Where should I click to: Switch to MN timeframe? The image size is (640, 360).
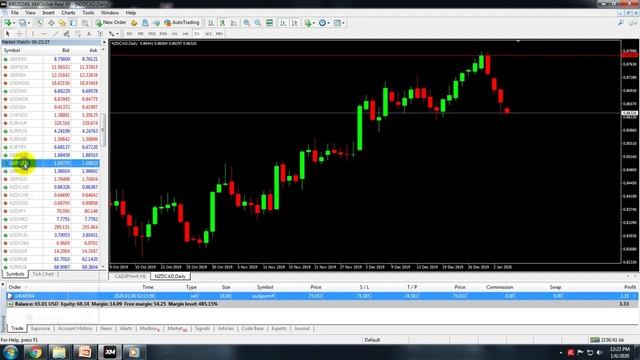(220, 33)
